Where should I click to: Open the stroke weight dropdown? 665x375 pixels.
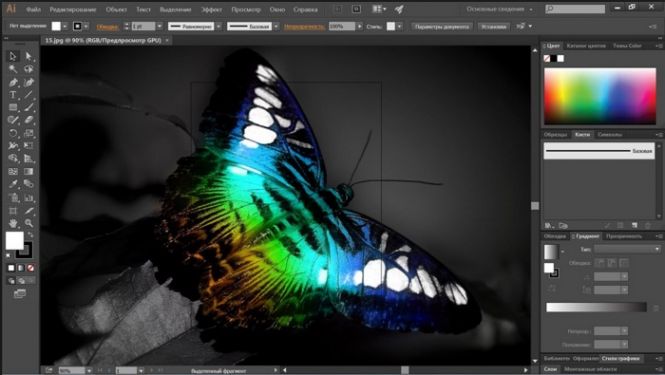point(159,26)
